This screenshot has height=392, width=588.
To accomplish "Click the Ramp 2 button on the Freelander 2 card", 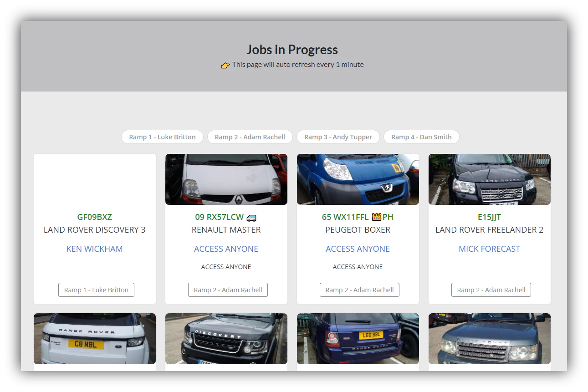I will [491, 290].
